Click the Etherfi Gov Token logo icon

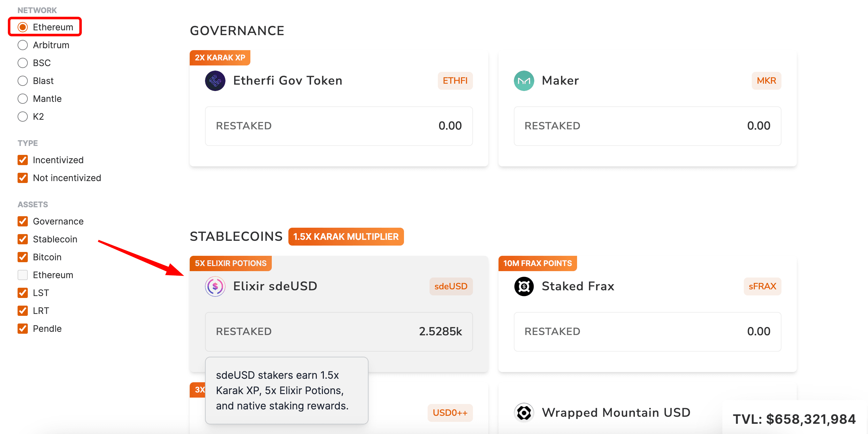click(215, 80)
